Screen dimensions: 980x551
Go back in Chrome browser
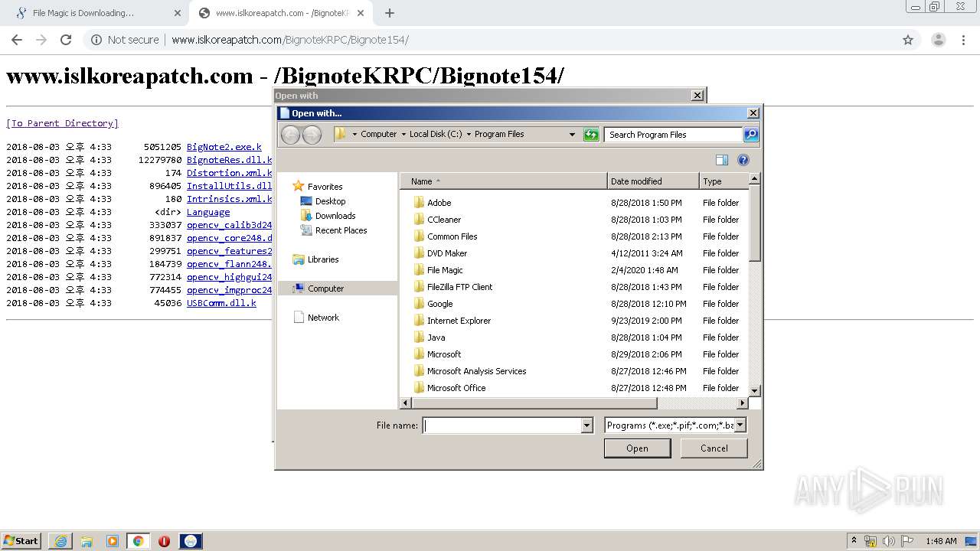17,40
